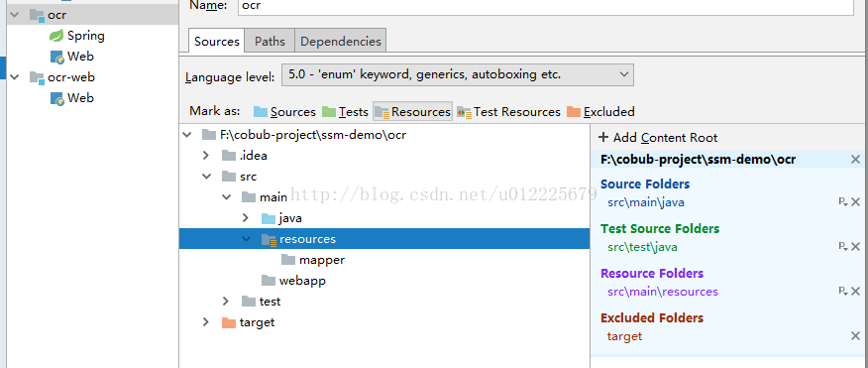Select the ocr-web module row
Image resolution: width=868 pixels, height=368 pixels.
pos(92,77)
